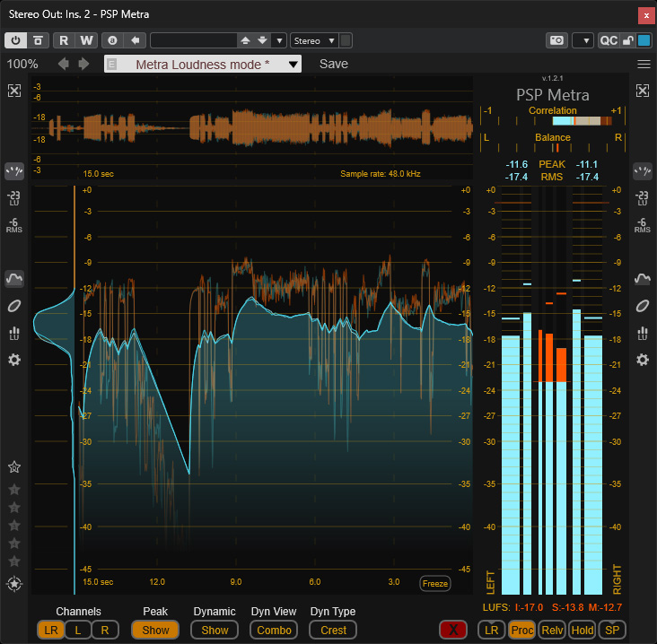Open the plugin hamburger menu
The height and width of the screenshot is (644, 657).
[644, 64]
